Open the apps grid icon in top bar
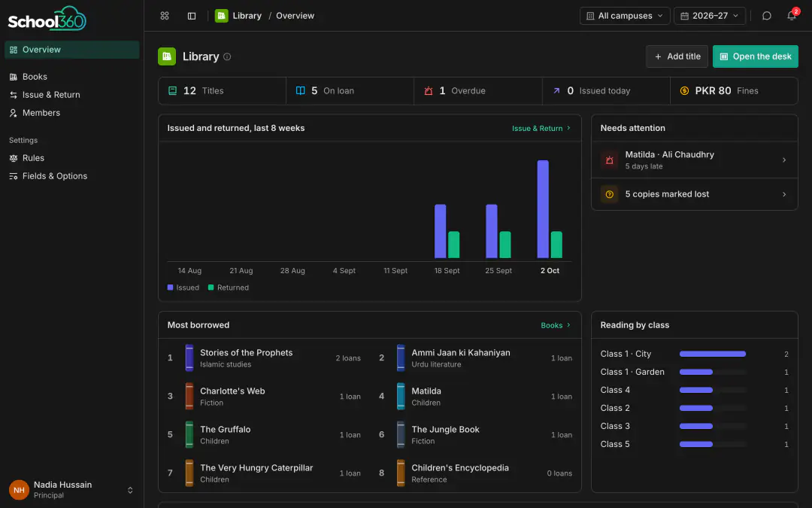Viewport: 812px width, 508px height. 165,16
